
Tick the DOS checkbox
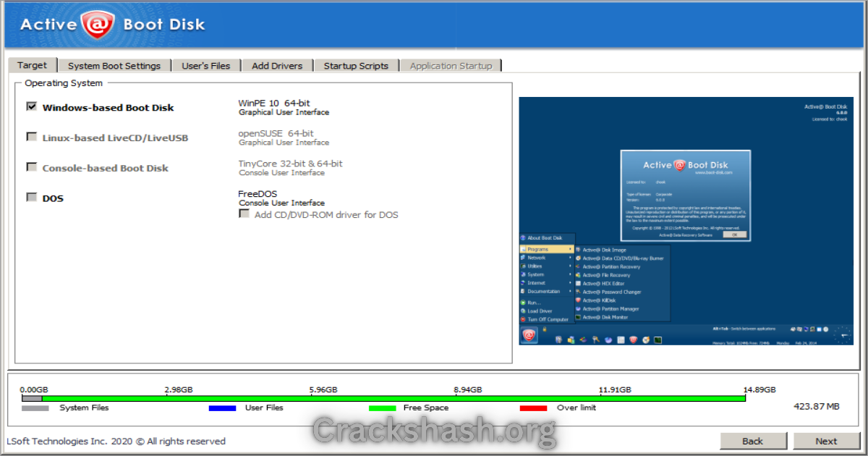pos(31,198)
